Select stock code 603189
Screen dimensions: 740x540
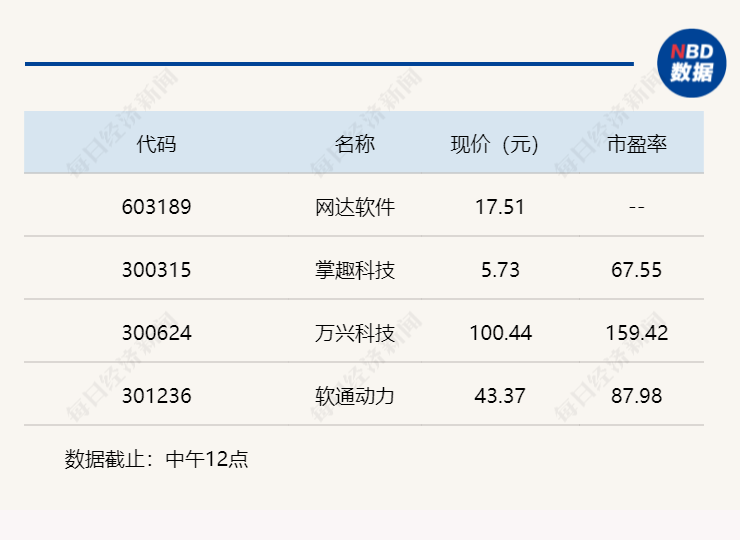pyautogui.click(x=156, y=207)
